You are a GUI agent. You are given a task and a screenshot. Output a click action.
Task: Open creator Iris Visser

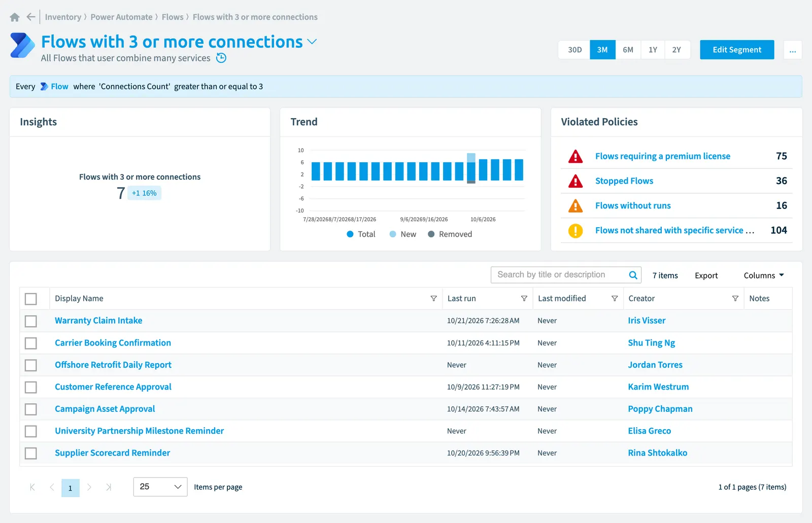coord(647,321)
